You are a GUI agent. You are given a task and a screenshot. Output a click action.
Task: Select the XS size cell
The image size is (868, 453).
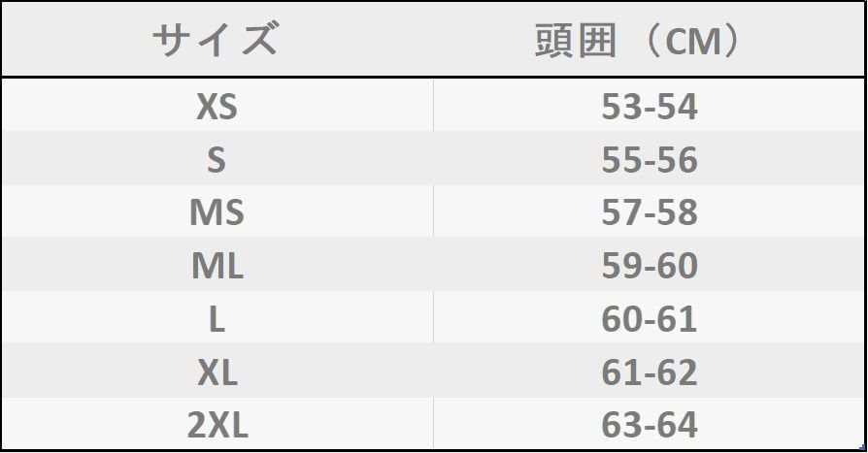(x=217, y=107)
